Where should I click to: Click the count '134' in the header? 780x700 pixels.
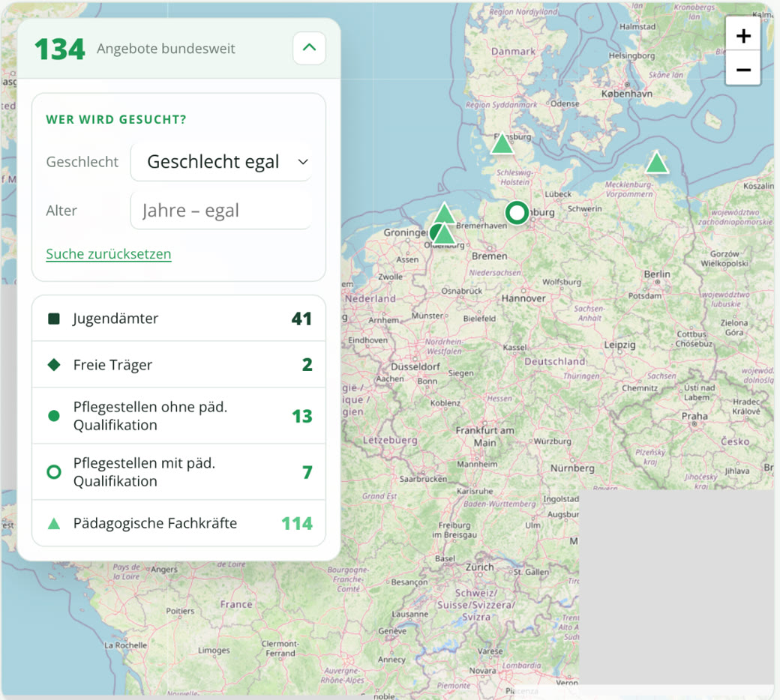pyautogui.click(x=60, y=49)
